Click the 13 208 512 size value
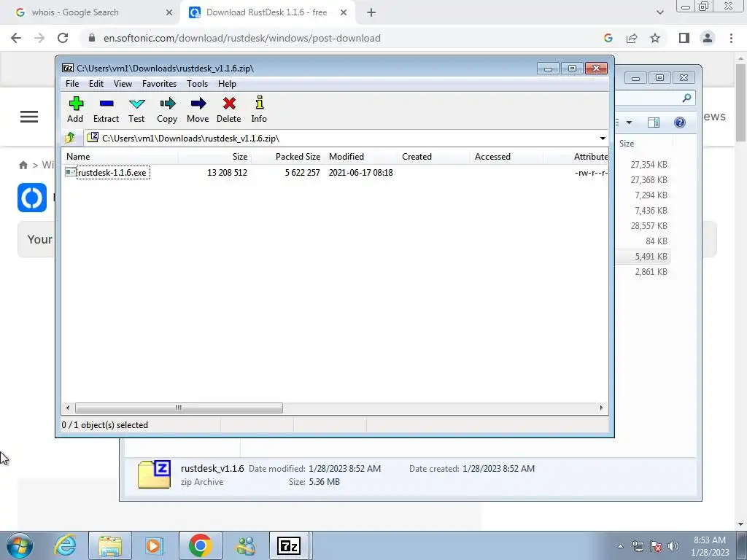Image resolution: width=747 pixels, height=560 pixels. pyautogui.click(x=228, y=173)
